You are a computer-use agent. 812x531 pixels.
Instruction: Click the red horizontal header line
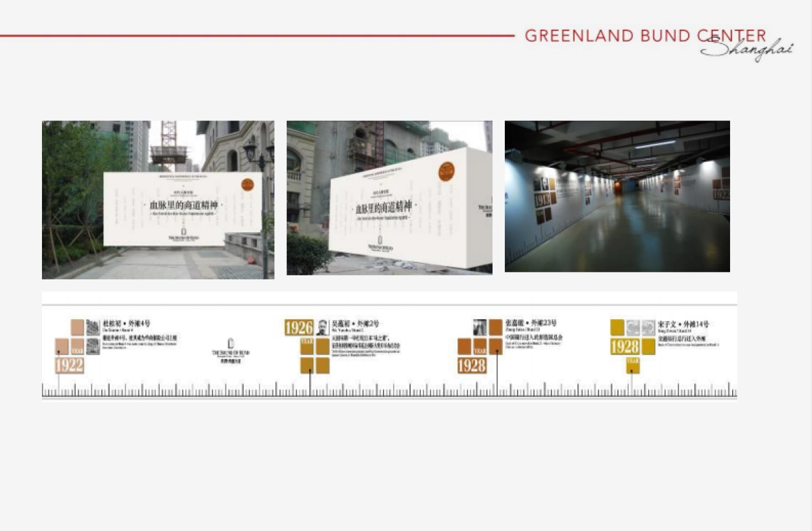click(x=257, y=36)
